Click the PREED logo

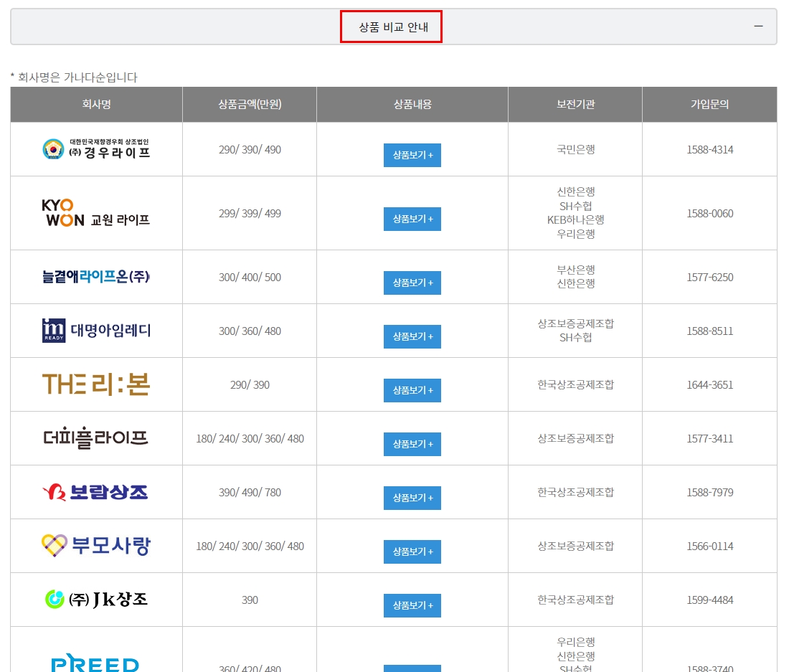[95, 663]
